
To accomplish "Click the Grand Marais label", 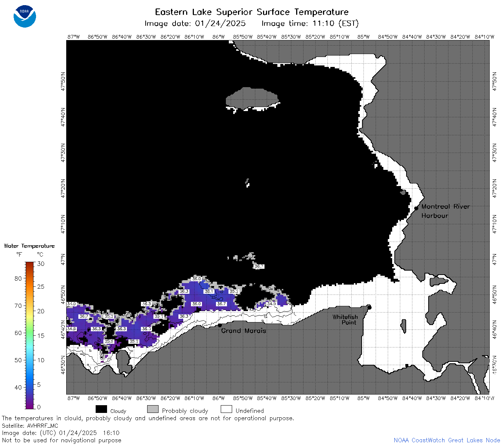I will [x=244, y=331].
